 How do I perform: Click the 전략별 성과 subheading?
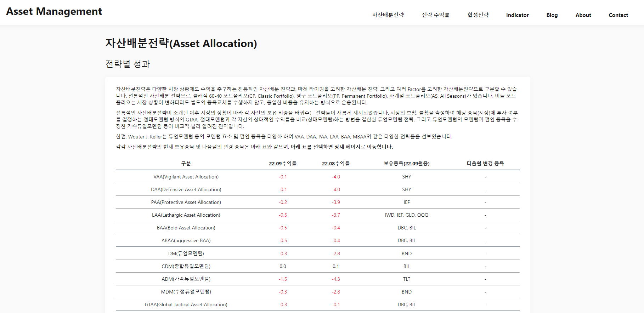(128, 64)
